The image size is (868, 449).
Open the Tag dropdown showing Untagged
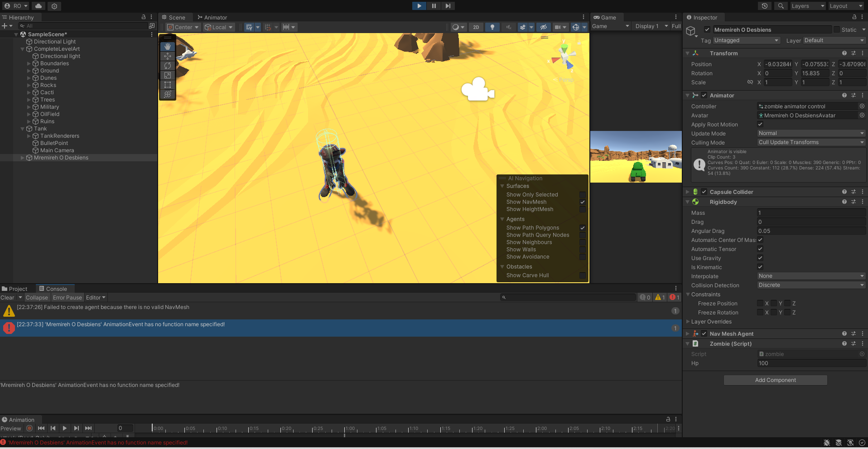746,40
